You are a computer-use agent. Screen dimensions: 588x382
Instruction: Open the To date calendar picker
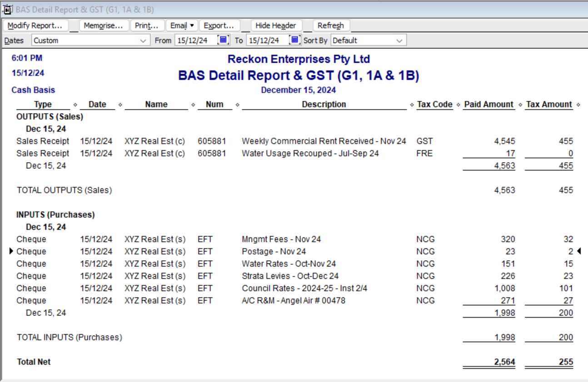pyautogui.click(x=295, y=40)
